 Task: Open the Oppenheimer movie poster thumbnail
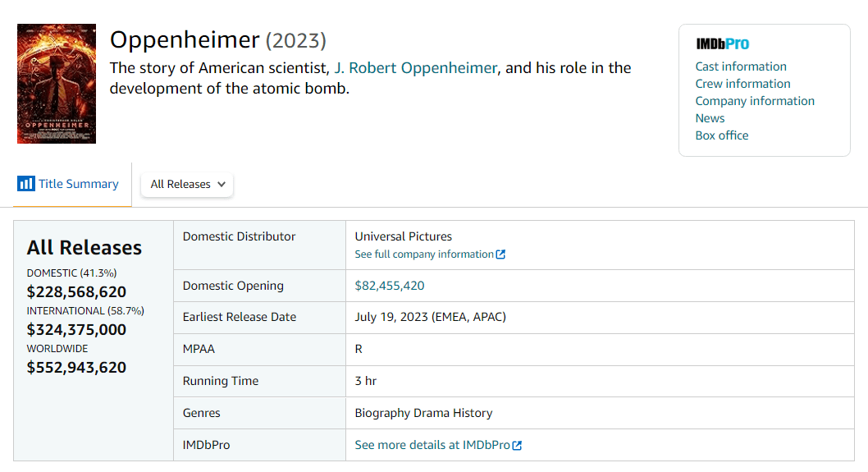coord(57,84)
